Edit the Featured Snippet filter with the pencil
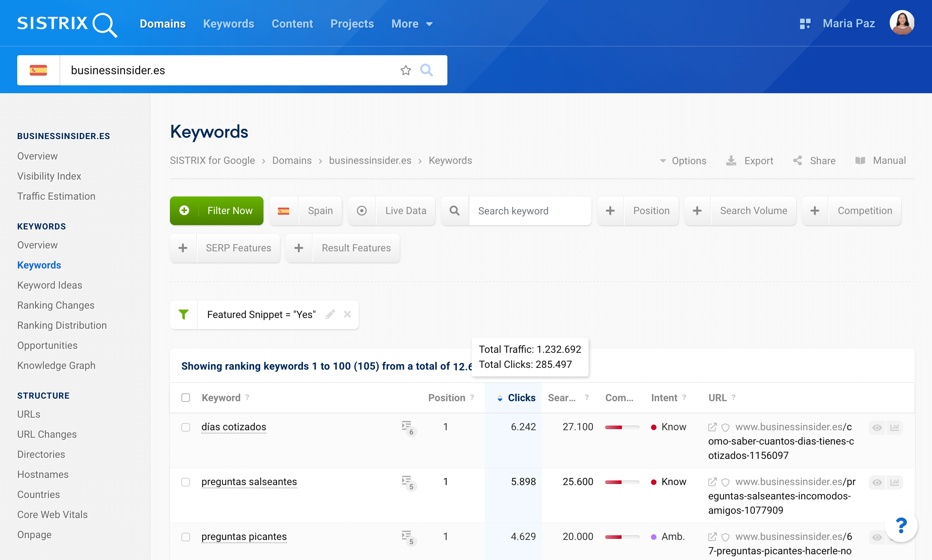Image resolution: width=932 pixels, height=560 pixels. coord(330,314)
